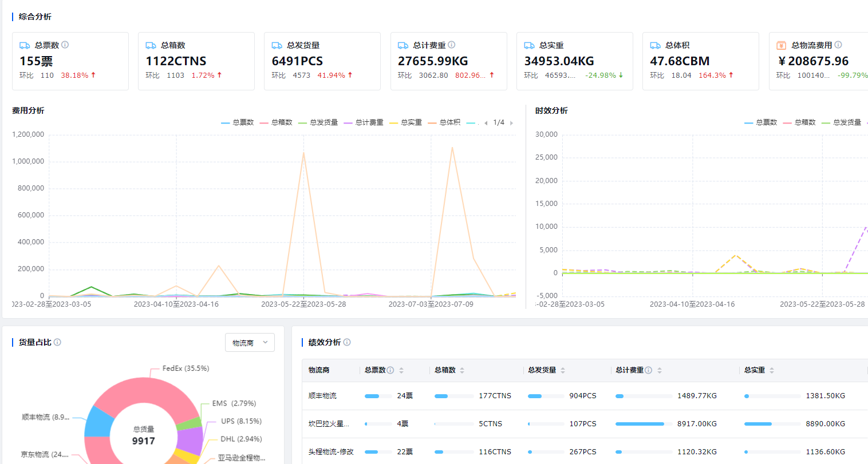Toggle 总箱数 series in 费用分析 legend
The image size is (868, 464).
276,122
